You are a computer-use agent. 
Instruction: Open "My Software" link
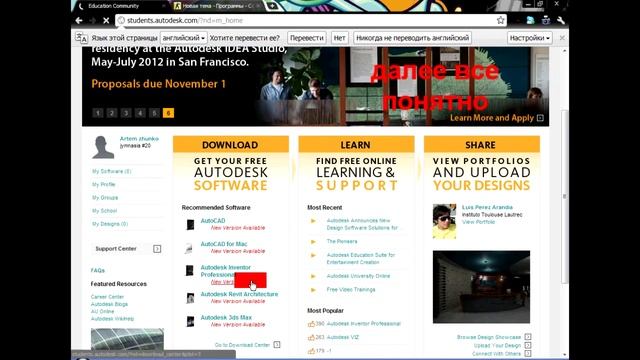(x=111, y=171)
